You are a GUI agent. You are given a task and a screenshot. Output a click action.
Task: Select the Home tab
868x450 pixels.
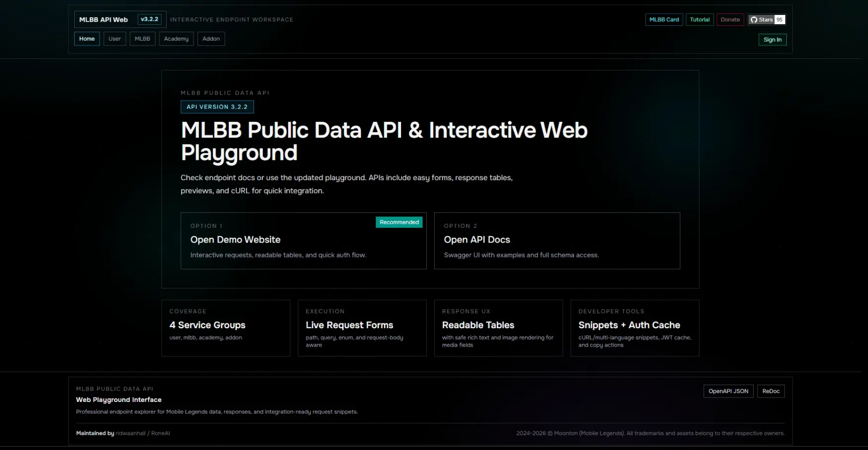coord(87,39)
